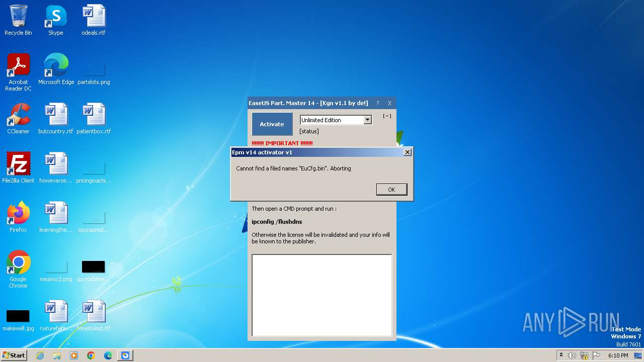Viewport: 644px width, 362px height.
Task: Click inside the empty log text area
Action: (322, 295)
